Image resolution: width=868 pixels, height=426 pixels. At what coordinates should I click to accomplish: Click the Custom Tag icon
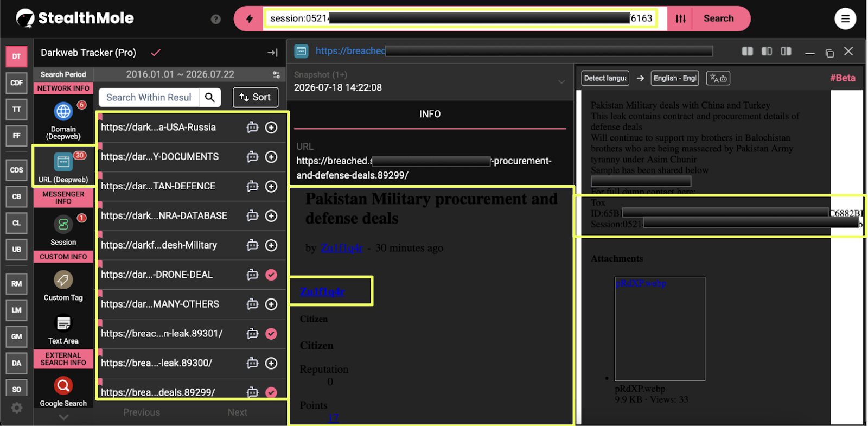pos(63,280)
